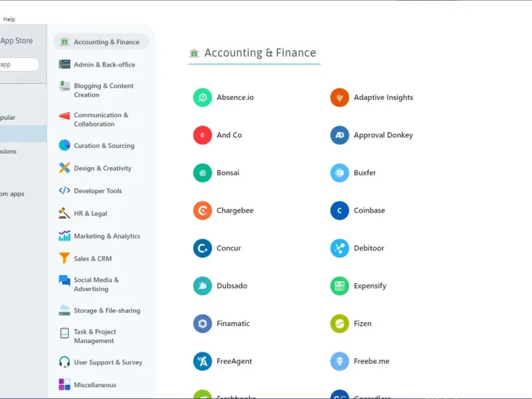Open the Chargebee orange icon
This screenshot has width=532, height=399.
click(203, 210)
